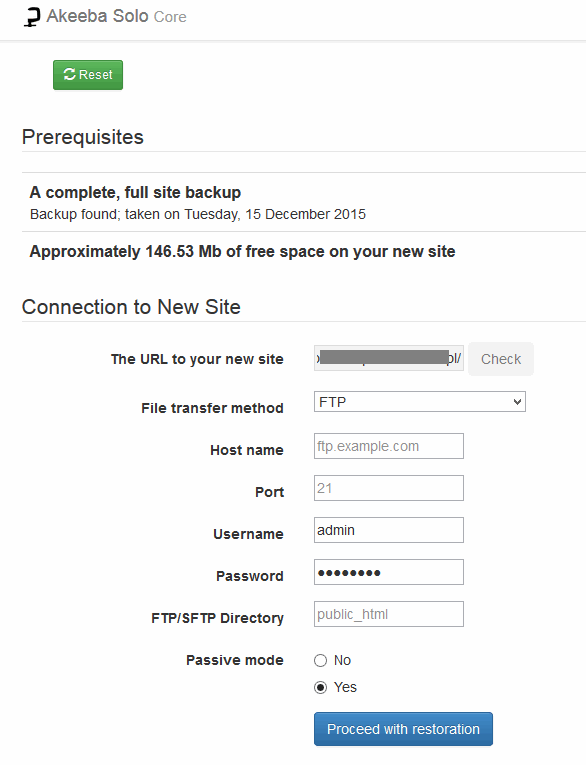Click the Passive mode No label text
The image size is (586, 765).
(x=343, y=660)
